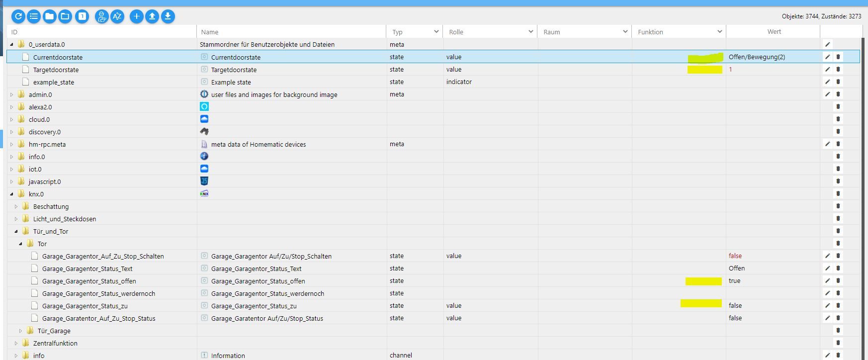Edit Garage_Garagentor_Auf_Zu_Stop_Schalten with pencil icon
Image resolution: width=868 pixels, height=360 pixels.
point(828,256)
